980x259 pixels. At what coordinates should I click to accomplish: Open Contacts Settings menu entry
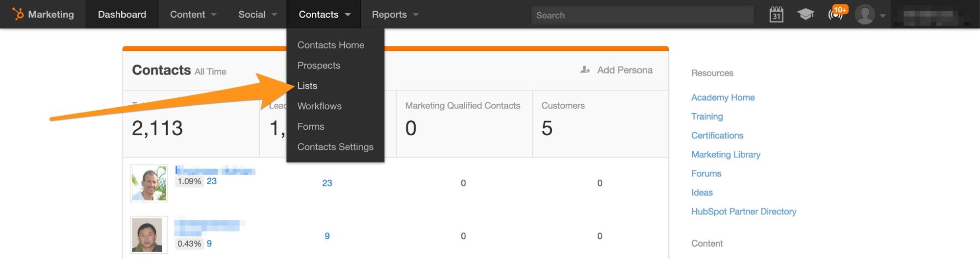point(335,147)
